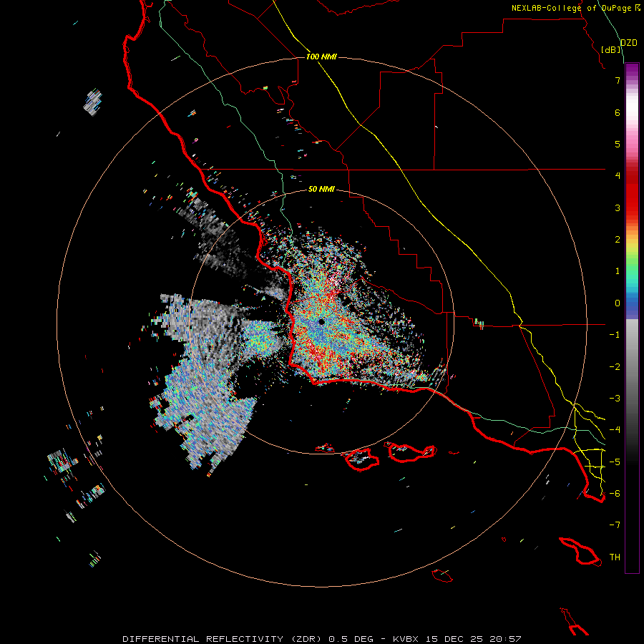Click the -1 value on color scale
This screenshot has width=644, height=644.
tap(615, 334)
